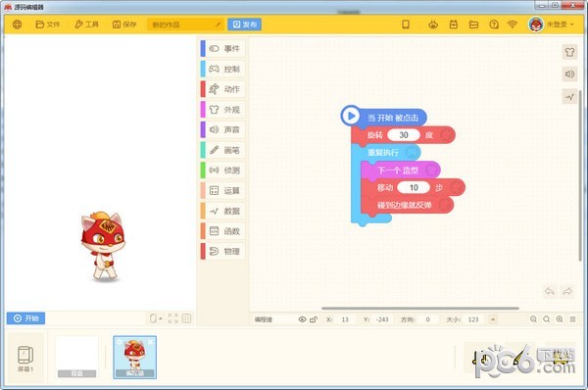Open the sound speaker panel at right edge
This screenshot has width=588, height=390.
click(569, 74)
